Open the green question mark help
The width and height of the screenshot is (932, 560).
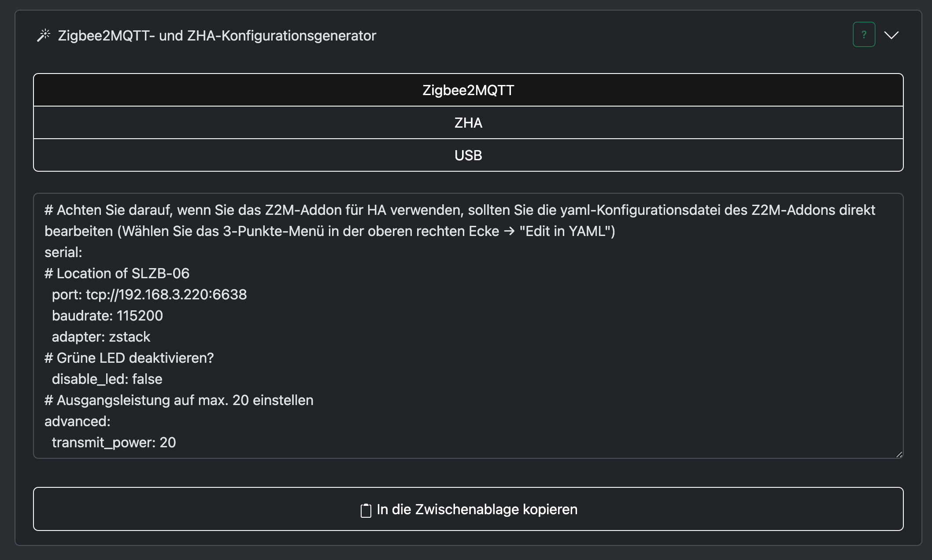coord(864,34)
